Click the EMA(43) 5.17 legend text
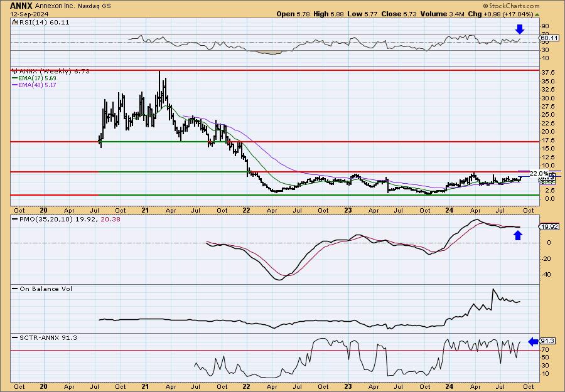 (38, 85)
